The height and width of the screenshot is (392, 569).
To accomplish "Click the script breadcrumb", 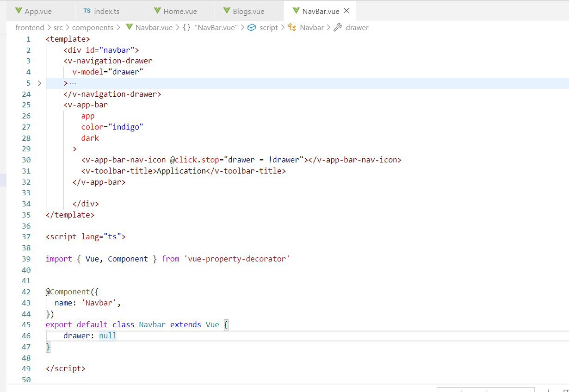I will 269,27.
